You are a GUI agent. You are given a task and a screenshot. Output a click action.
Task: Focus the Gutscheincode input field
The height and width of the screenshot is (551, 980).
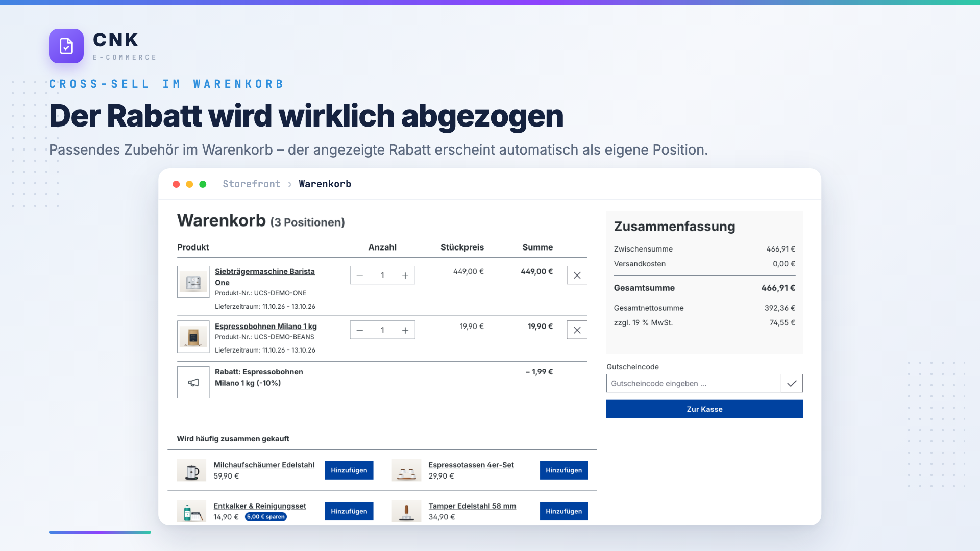[x=694, y=383]
